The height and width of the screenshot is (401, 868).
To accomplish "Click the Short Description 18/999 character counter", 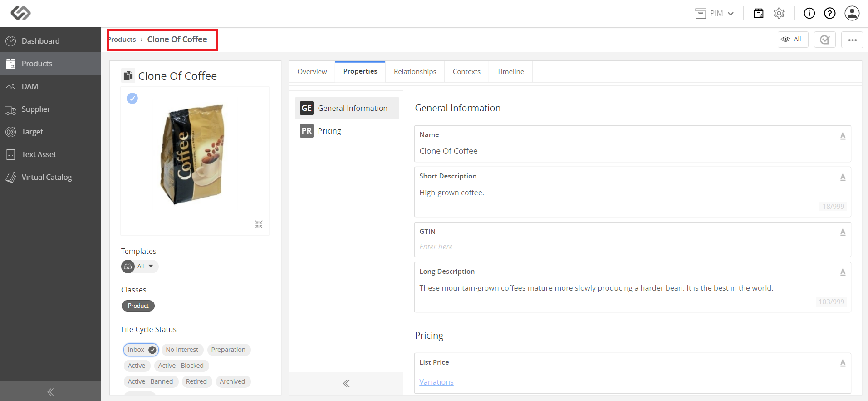I will pos(834,207).
